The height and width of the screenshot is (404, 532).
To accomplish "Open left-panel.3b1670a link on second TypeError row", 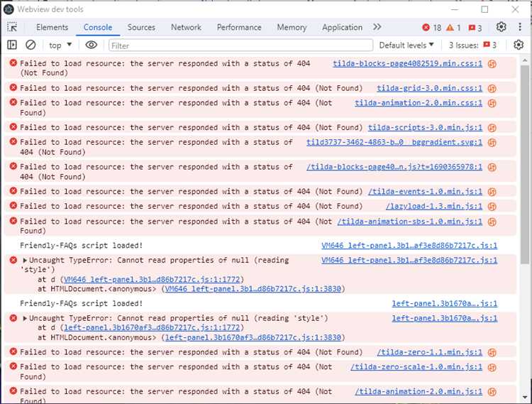I will (445, 319).
